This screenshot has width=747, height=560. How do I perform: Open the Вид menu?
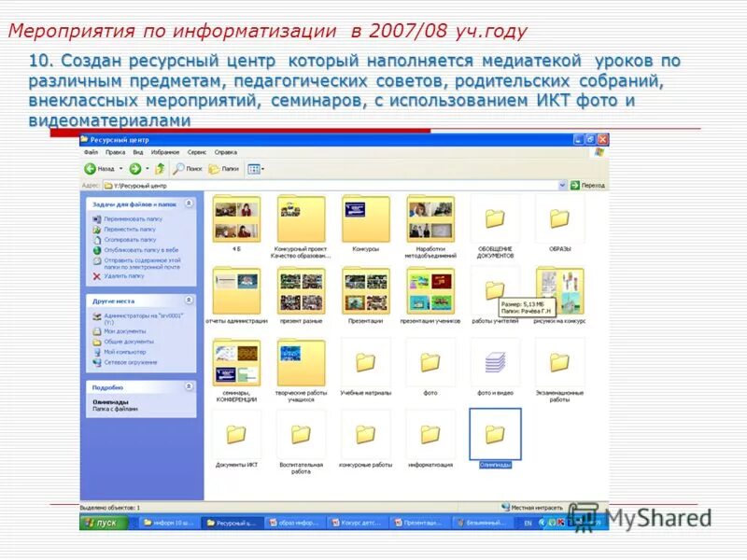(135, 152)
